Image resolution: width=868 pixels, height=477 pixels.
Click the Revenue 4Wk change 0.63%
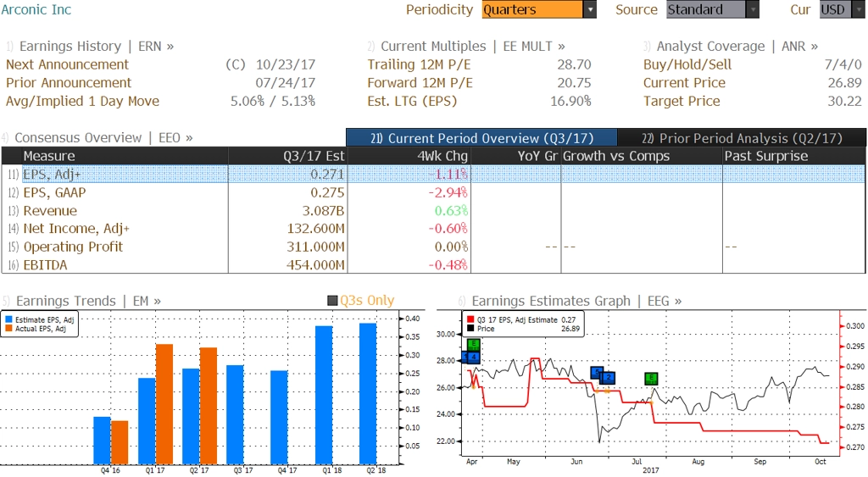tap(451, 211)
